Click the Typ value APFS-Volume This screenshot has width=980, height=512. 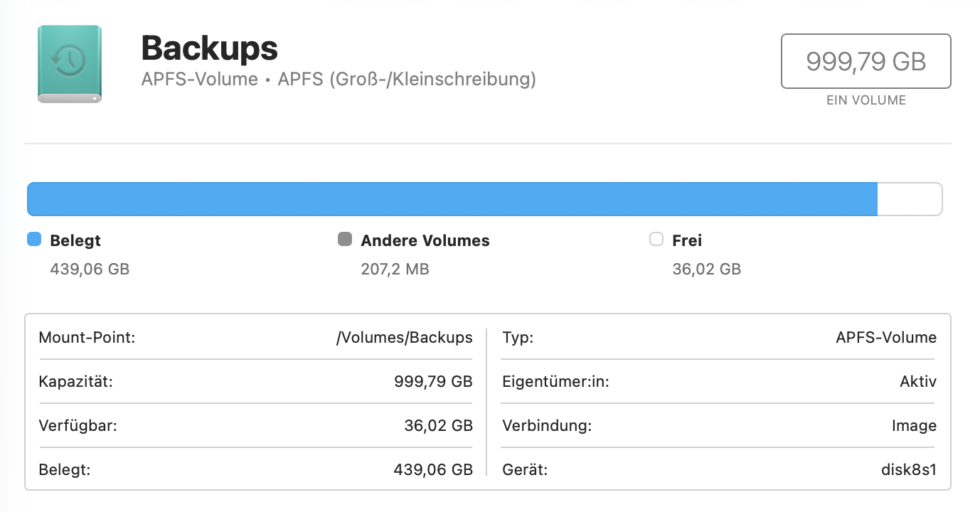886,338
